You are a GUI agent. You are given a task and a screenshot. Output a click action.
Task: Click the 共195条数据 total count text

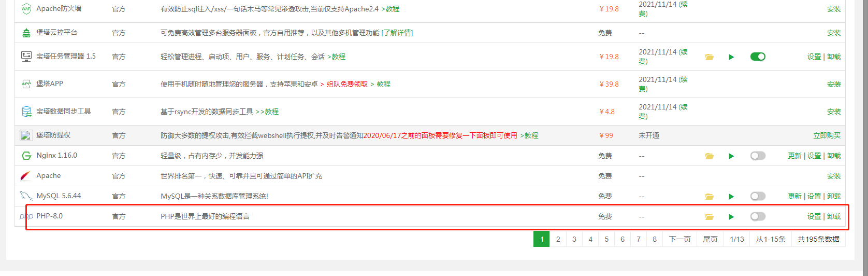818,239
